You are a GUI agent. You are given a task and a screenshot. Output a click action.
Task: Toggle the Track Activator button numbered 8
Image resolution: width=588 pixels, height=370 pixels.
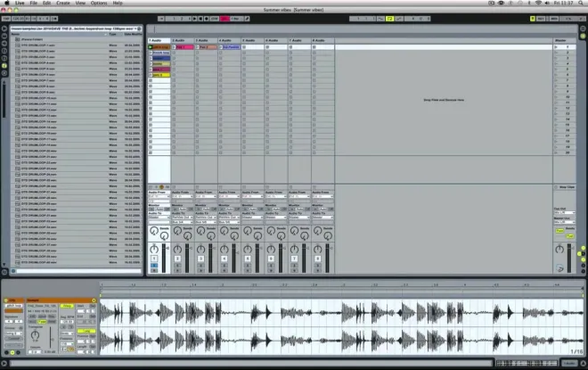pos(318,259)
